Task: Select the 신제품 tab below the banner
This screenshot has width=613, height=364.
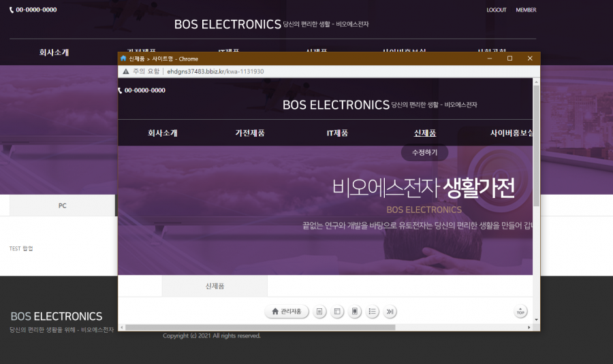Action: pyautogui.click(x=215, y=286)
